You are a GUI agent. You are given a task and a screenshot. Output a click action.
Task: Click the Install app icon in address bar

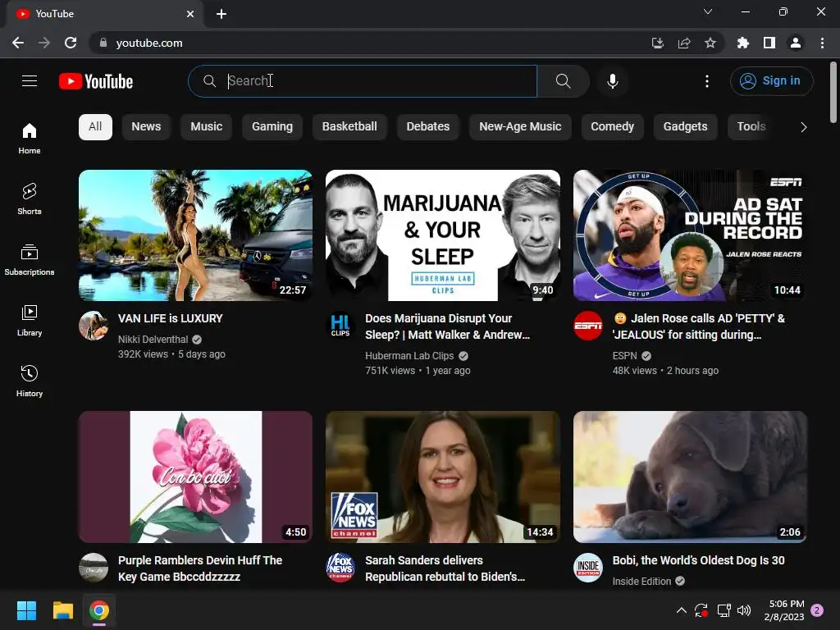657,43
